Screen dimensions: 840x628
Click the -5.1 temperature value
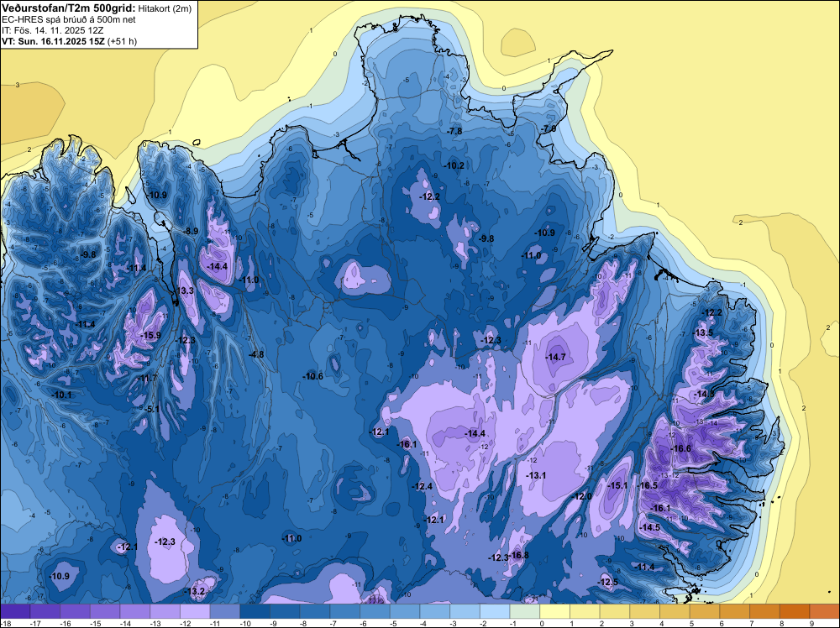(x=151, y=409)
